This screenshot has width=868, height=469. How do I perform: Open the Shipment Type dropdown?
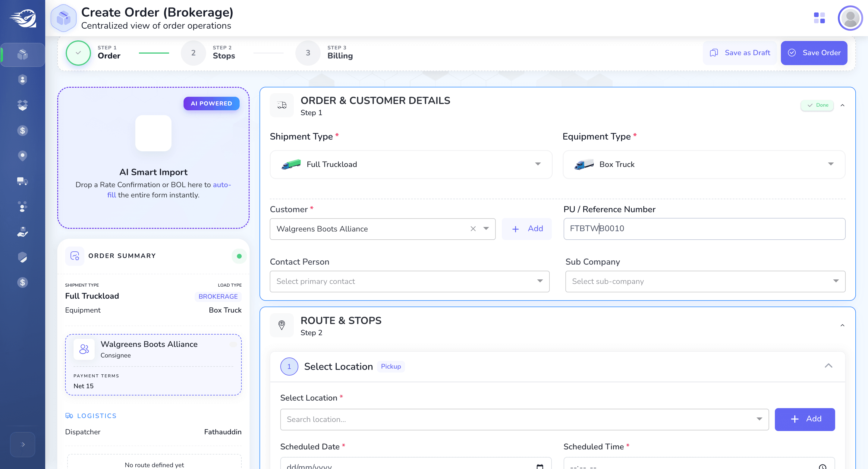click(x=411, y=164)
